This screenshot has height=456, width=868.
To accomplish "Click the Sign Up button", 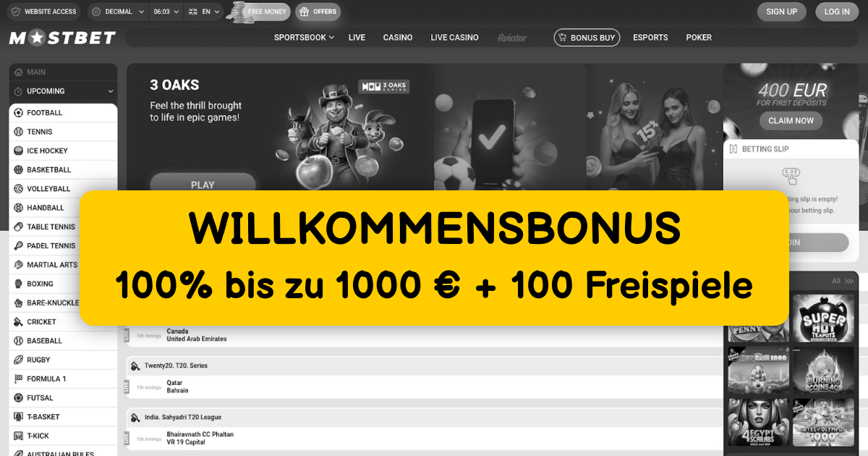I will (781, 12).
